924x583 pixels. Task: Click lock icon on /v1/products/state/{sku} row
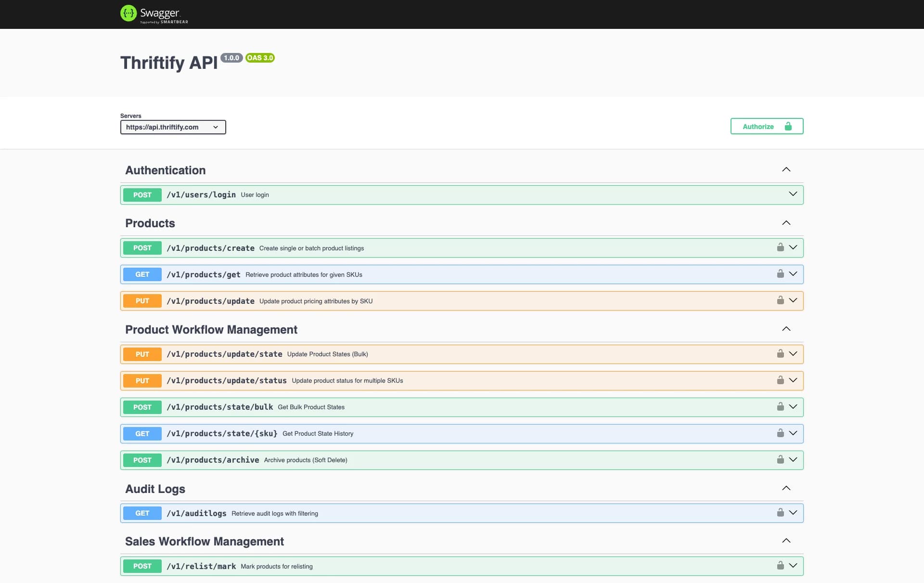click(780, 433)
